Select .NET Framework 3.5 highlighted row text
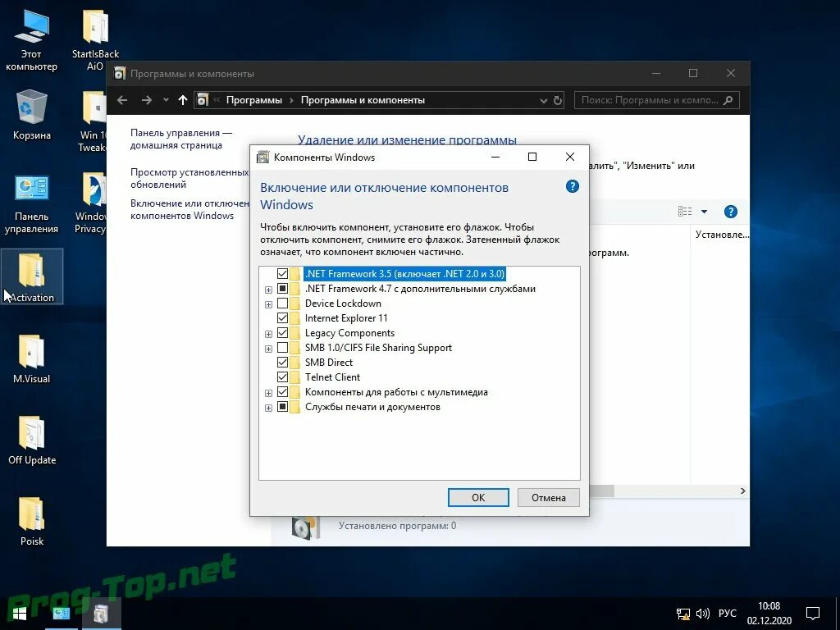The width and height of the screenshot is (840, 630). tap(404, 274)
